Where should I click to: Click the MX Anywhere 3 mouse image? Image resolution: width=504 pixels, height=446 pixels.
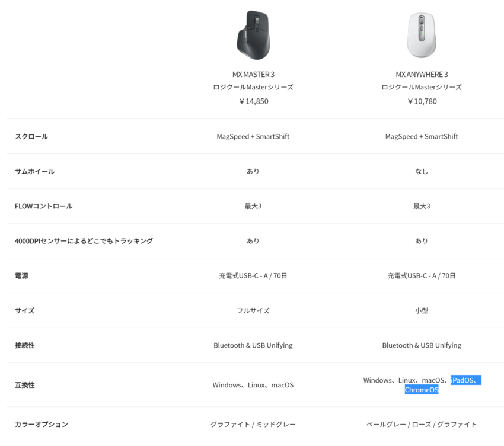[422, 35]
